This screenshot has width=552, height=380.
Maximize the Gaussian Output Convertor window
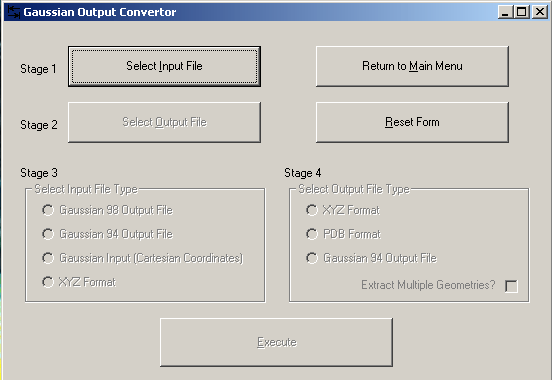(522, 12)
